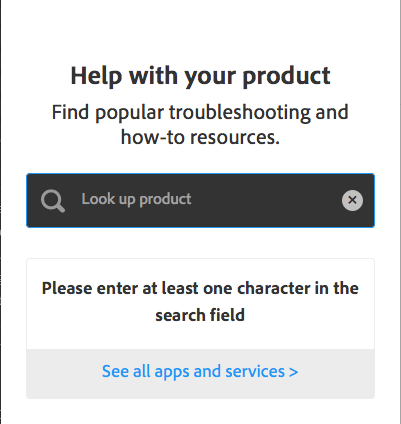Image resolution: width=401 pixels, height=424 pixels.
Task: Open See all apps and services link
Action: coord(200,371)
